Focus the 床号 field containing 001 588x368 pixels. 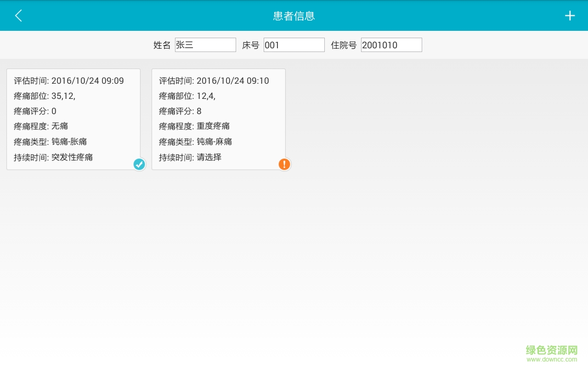[294, 45]
